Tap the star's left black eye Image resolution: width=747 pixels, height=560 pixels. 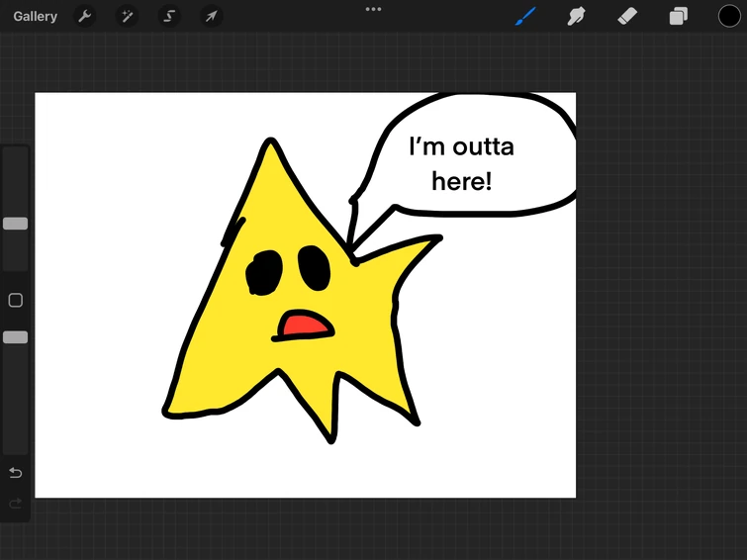(264, 272)
